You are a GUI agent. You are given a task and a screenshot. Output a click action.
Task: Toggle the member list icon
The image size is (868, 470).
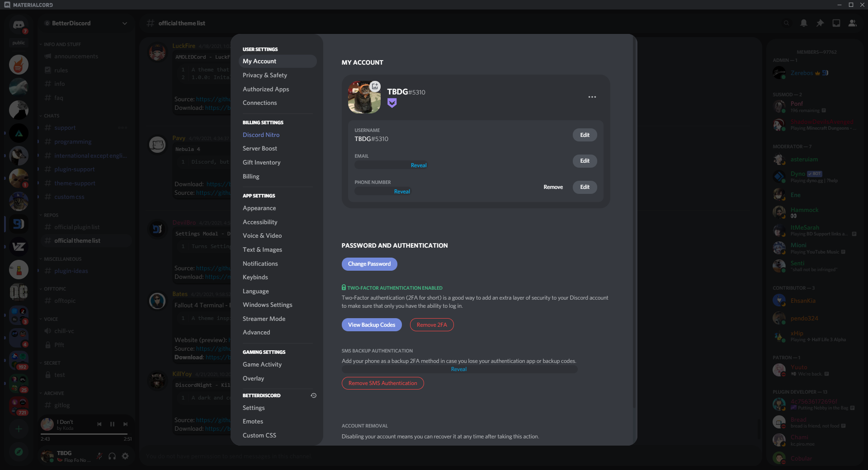pos(852,23)
